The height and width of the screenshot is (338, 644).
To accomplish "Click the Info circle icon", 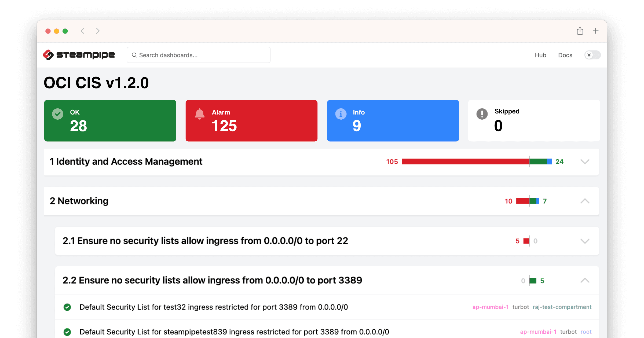I will pyautogui.click(x=341, y=114).
